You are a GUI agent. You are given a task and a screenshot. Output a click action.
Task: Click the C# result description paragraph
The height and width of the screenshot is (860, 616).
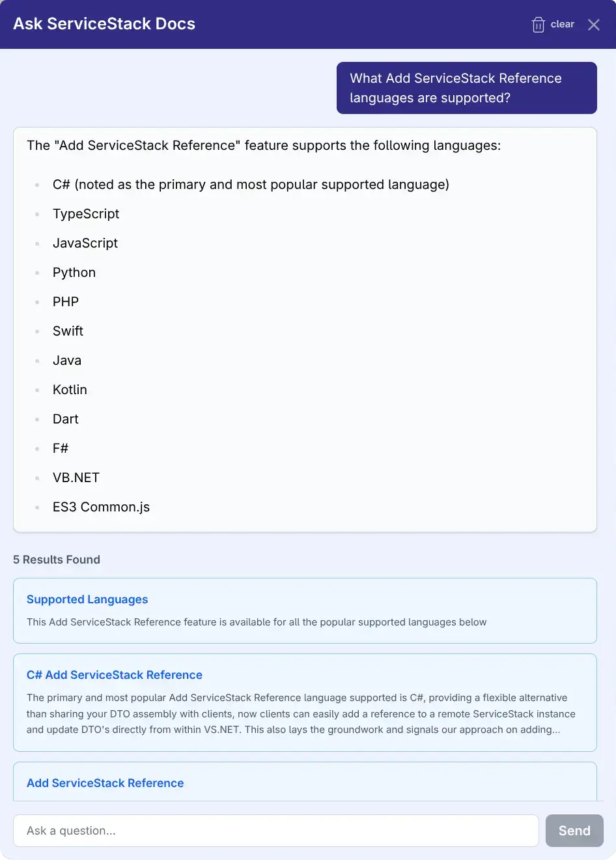pyautogui.click(x=301, y=714)
